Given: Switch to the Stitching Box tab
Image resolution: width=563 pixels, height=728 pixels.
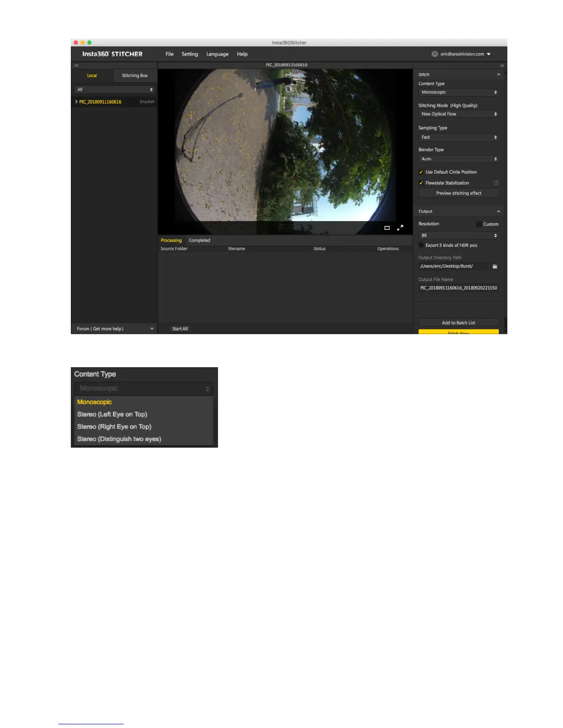Looking at the screenshot, I should (x=135, y=76).
